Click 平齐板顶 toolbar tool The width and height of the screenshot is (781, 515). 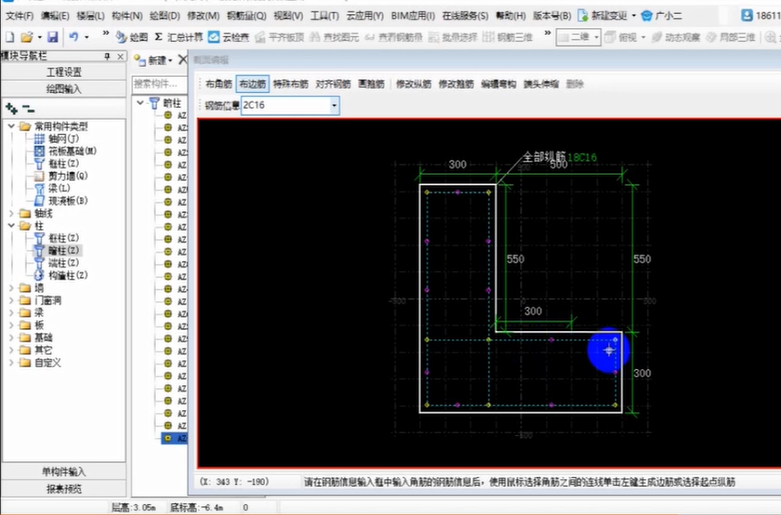tap(279, 37)
